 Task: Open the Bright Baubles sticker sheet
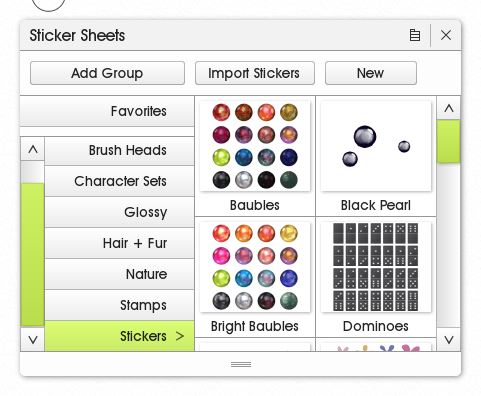pos(255,277)
